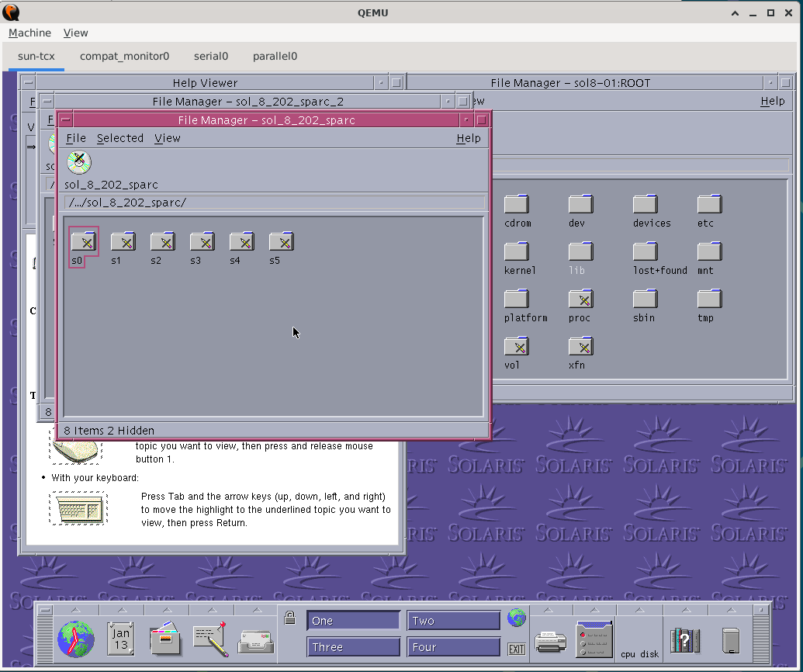Open the QEMU Machine menu
The image size is (803, 672).
tap(29, 33)
